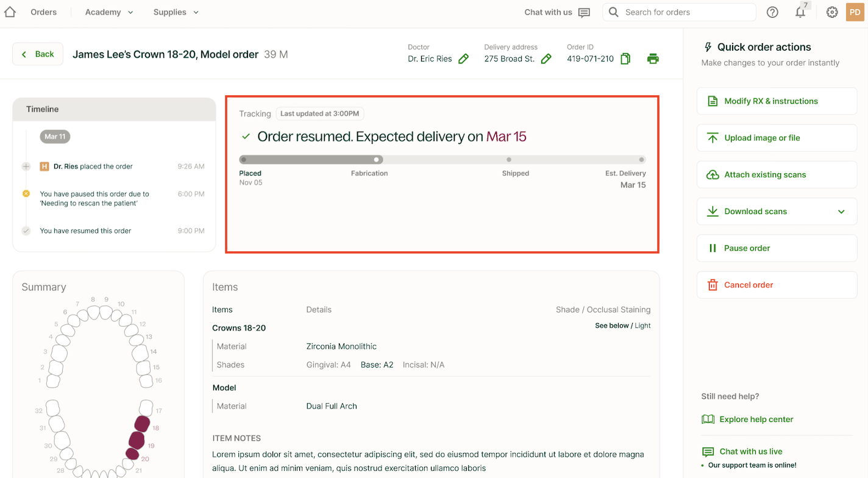Screen dimensions: 868x478
Task: Go to Orders in the navigation
Action: tap(43, 12)
